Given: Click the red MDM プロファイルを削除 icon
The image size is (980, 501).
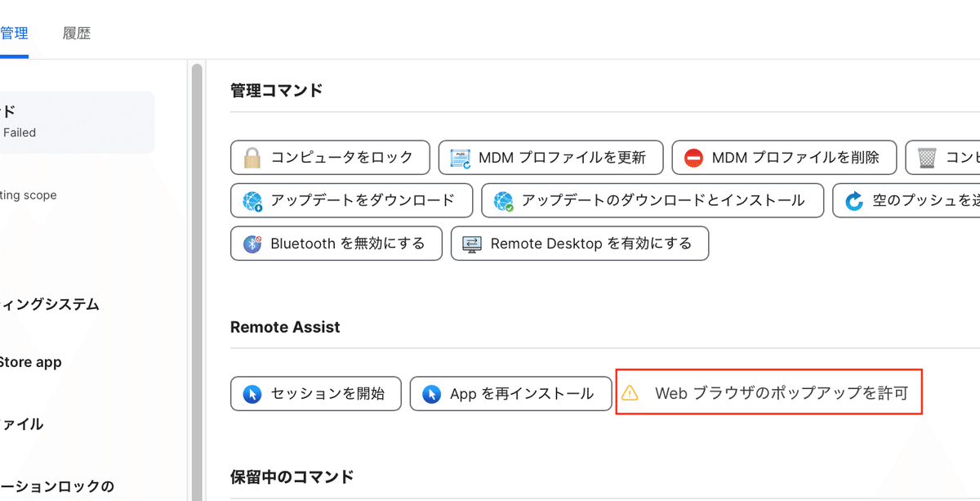Looking at the screenshot, I should pos(693,158).
